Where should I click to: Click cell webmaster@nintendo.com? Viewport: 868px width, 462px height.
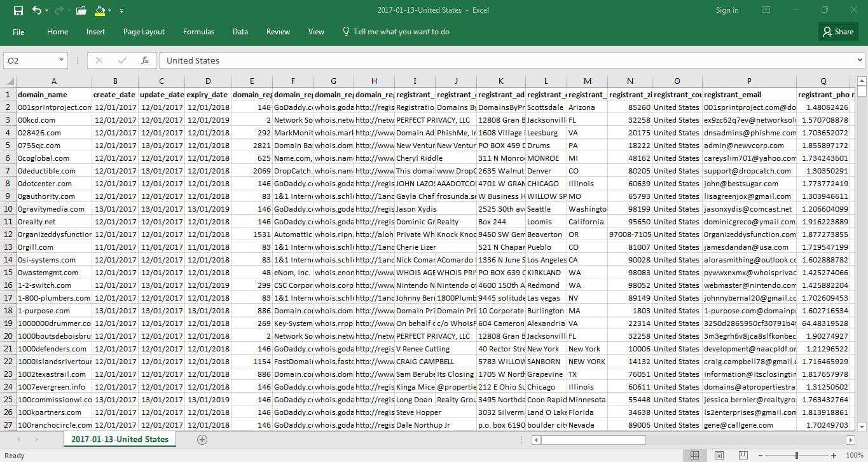(749, 285)
